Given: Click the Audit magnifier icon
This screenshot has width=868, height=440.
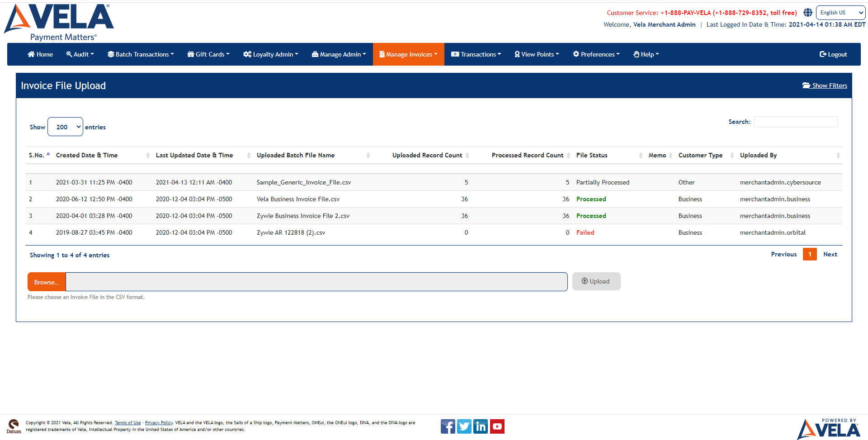Looking at the screenshot, I should point(69,54).
